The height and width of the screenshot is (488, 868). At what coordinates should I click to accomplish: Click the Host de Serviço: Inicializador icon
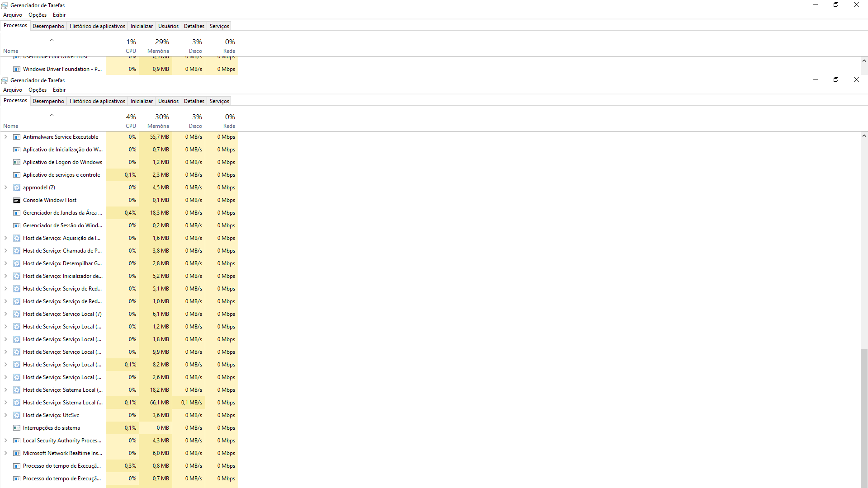pos(17,276)
